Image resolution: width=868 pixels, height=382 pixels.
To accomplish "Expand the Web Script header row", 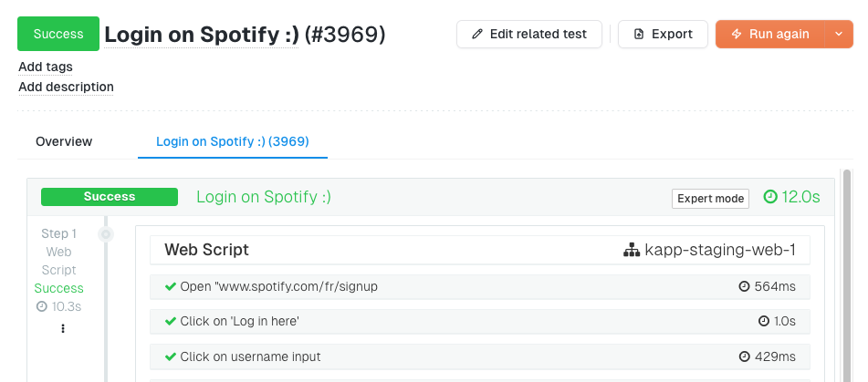I will (x=479, y=250).
